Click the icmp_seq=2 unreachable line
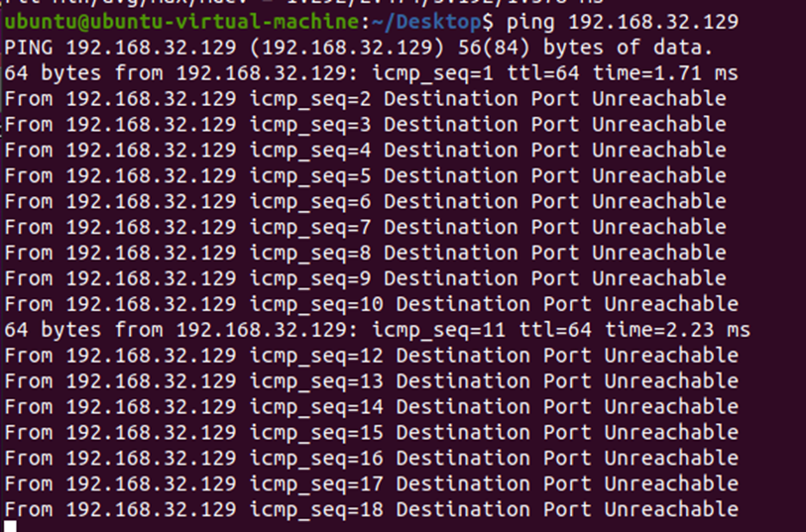806x532 pixels. pos(365,99)
